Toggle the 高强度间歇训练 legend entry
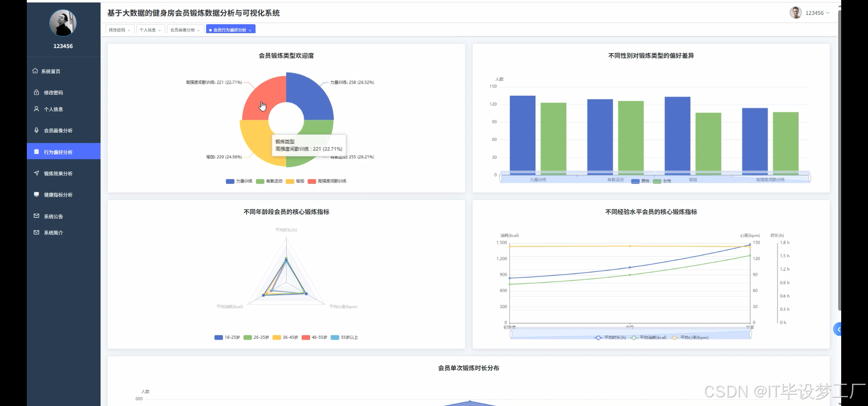Screen dimensions: 868x406 tap(327, 181)
